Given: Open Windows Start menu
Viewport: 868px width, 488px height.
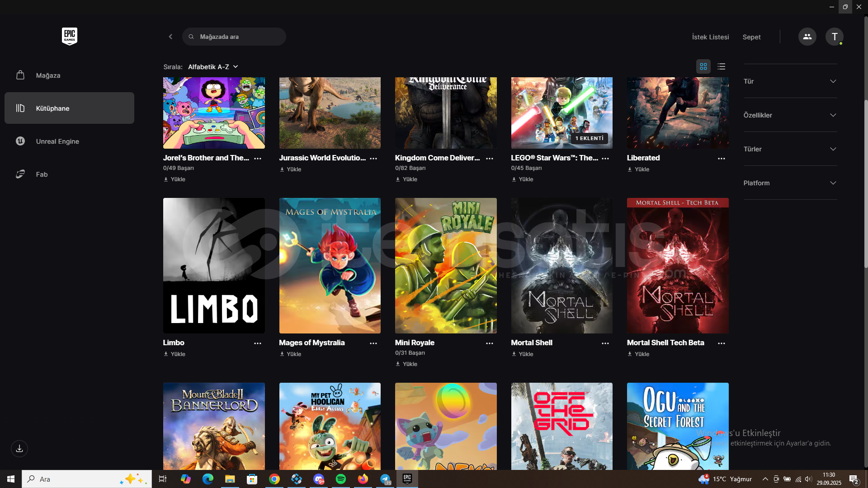Looking at the screenshot, I should (x=11, y=479).
